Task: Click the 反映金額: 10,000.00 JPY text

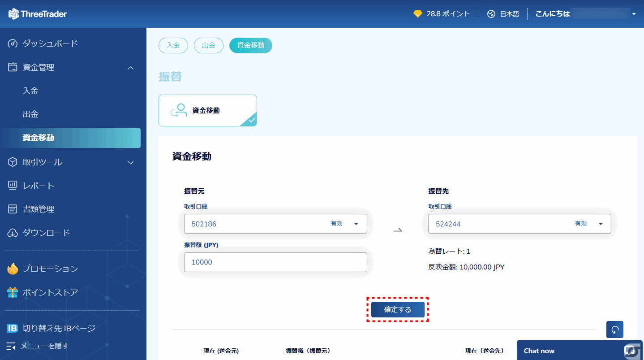Action: (x=466, y=267)
